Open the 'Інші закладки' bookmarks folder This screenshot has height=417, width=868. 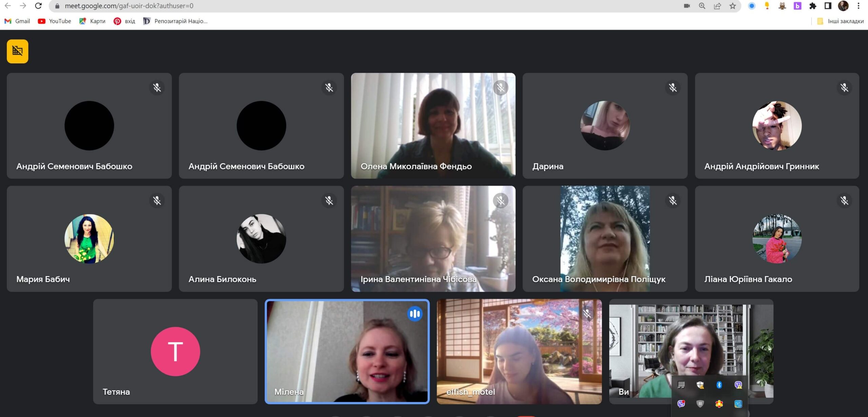[841, 21]
